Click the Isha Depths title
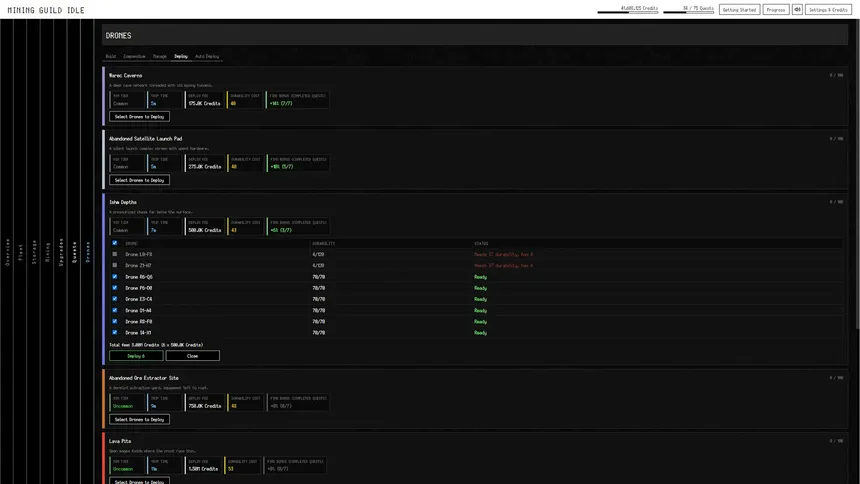 pyautogui.click(x=123, y=202)
